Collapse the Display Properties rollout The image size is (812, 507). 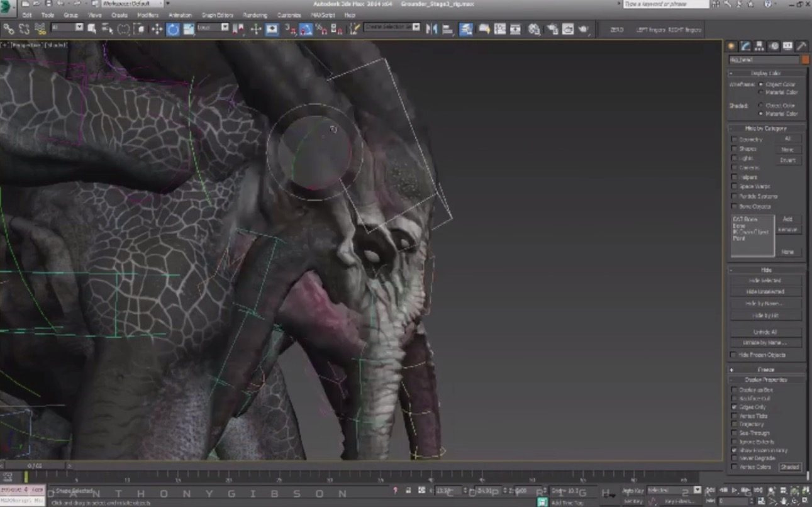tap(767, 380)
